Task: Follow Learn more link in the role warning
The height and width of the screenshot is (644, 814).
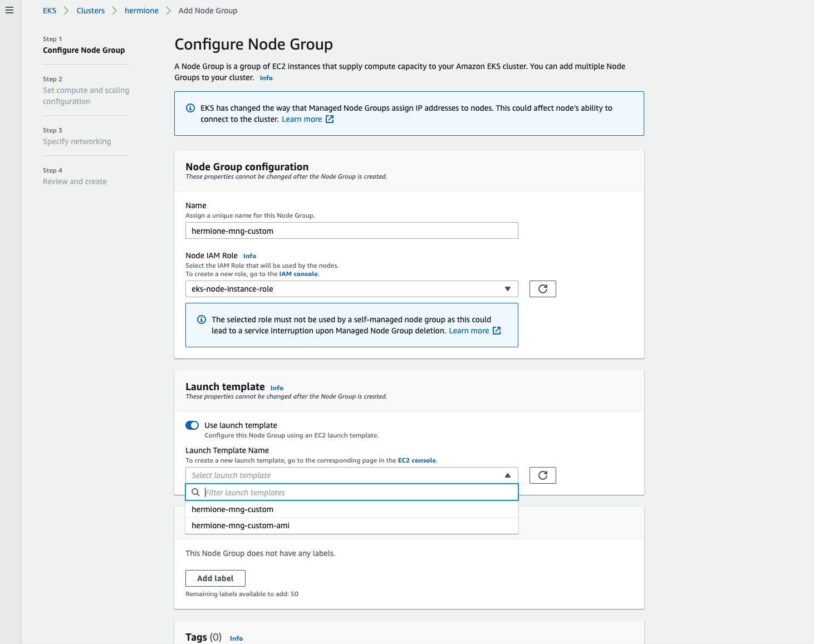Action: click(x=469, y=331)
